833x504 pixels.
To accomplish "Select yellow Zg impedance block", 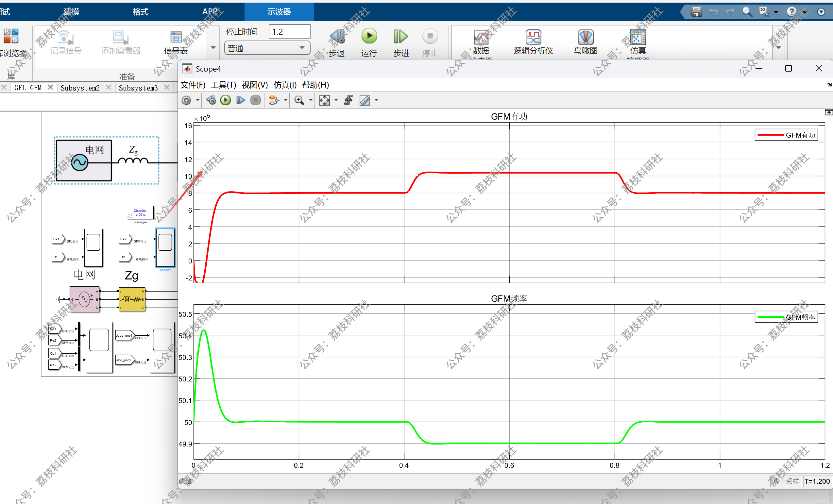I will (x=132, y=299).
